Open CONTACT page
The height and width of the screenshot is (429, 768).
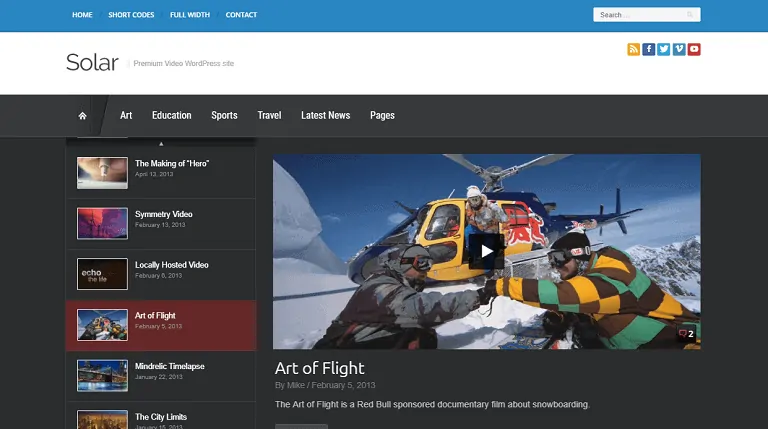[x=241, y=15]
